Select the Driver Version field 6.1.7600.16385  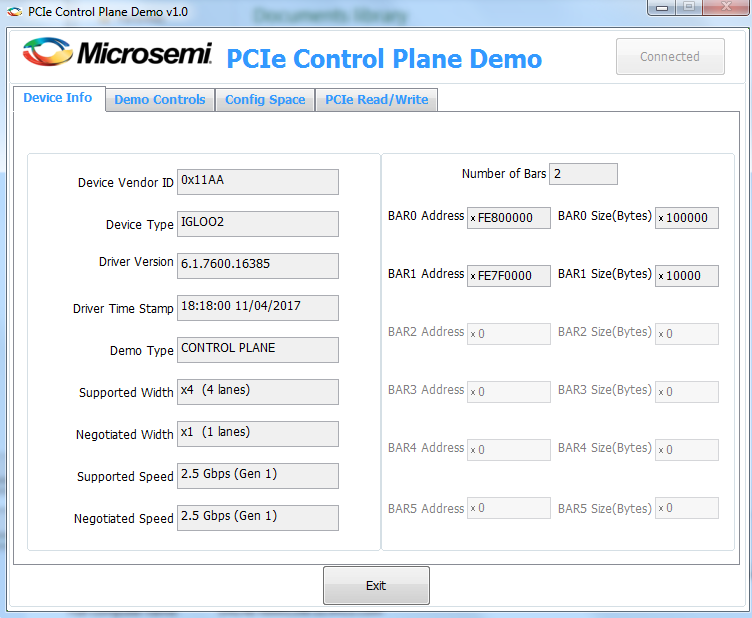(x=258, y=266)
